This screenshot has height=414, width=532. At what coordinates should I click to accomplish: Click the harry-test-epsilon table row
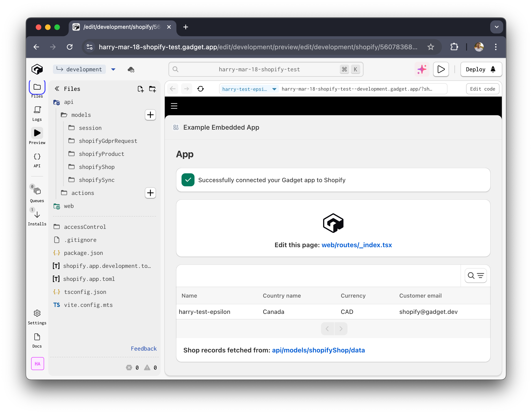coord(333,312)
